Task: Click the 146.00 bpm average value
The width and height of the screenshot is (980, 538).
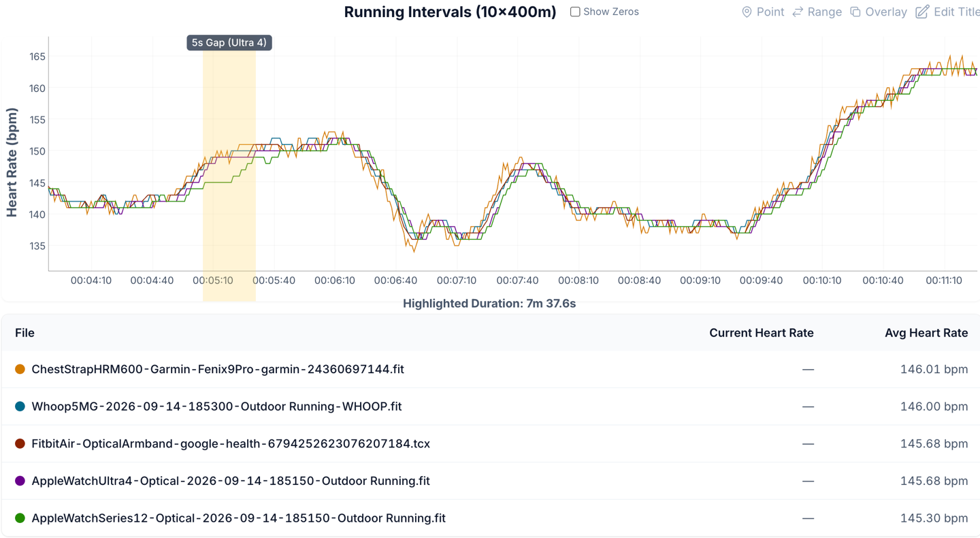Action: [934, 407]
